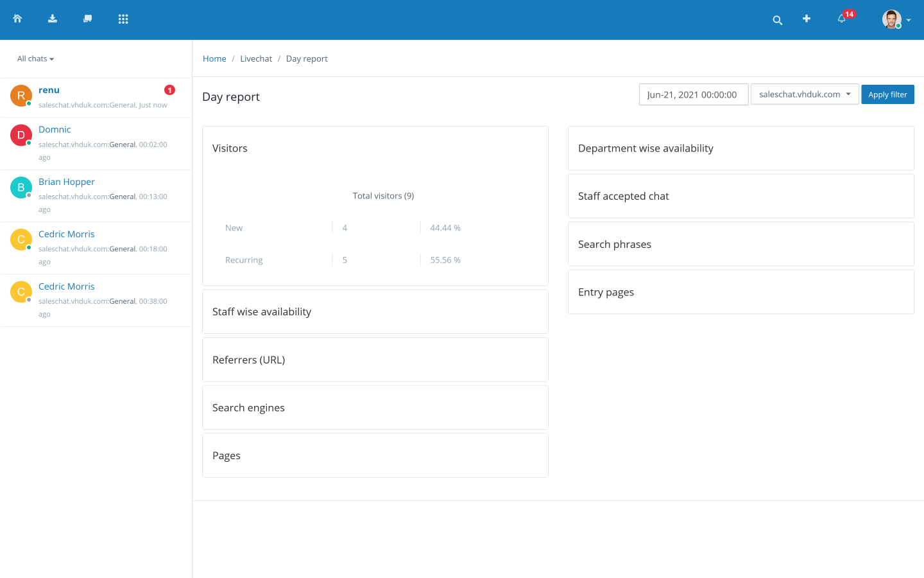Open the saleschat.vhduk.com site dropdown
Screen dimensions: 924x578
pyautogui.click(x=805, y=94)
